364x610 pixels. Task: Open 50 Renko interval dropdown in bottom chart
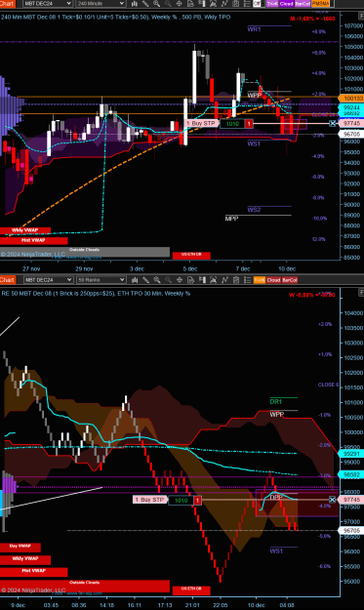(x=101, y=280)
